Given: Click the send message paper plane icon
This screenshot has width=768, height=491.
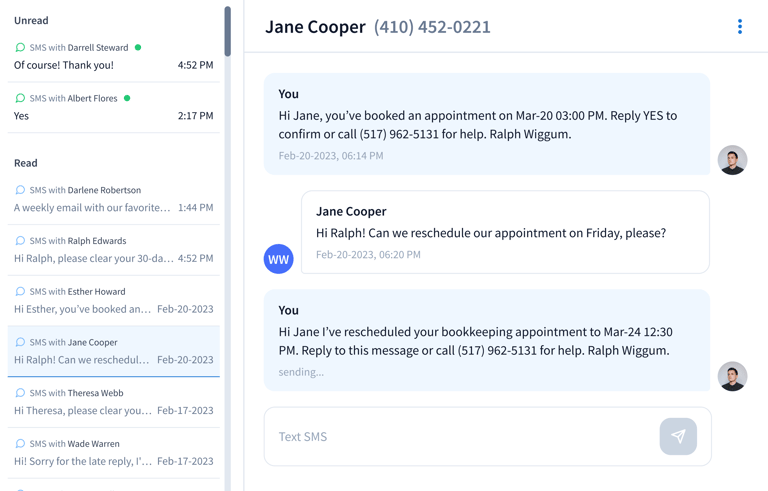Looking at the screenshot, I should tap(678, 436).
